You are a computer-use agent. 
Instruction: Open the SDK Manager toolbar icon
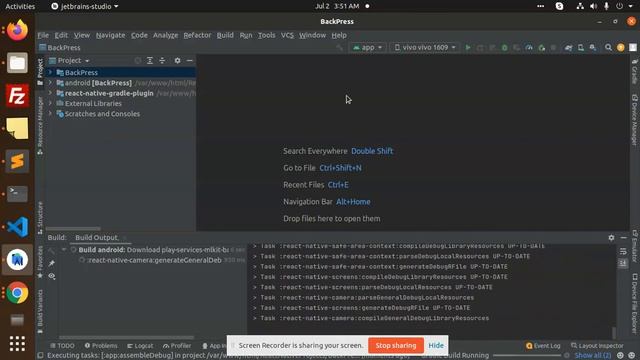coord(593,48)
